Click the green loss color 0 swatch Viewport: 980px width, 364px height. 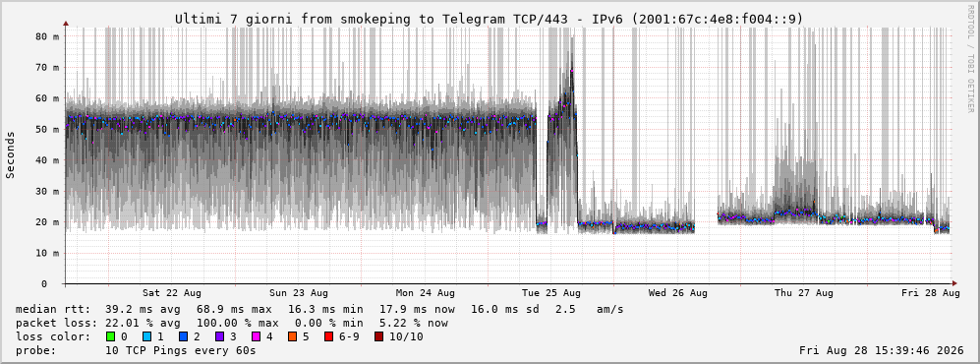tap(111, 336)
